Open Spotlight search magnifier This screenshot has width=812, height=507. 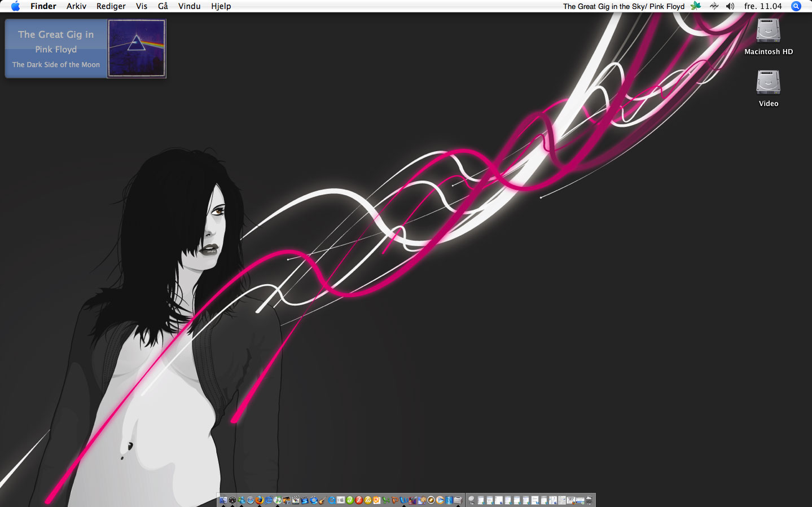(796, 6)
